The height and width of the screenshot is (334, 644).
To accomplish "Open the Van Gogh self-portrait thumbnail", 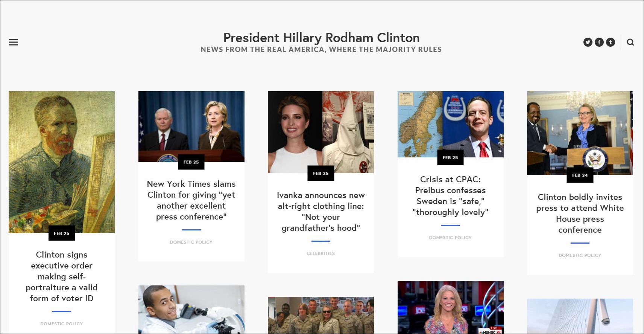I will (62, 162).
